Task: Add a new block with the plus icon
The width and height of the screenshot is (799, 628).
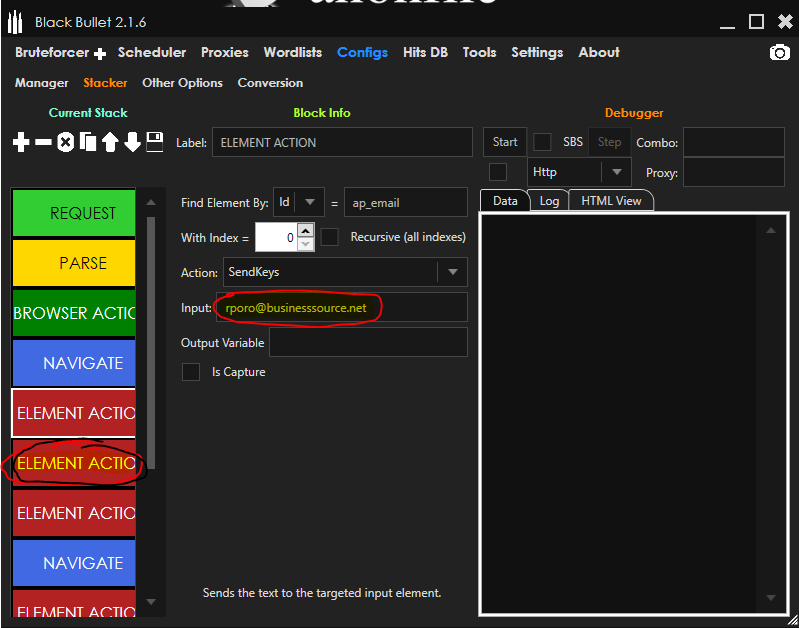Action: click(x=21, y=142)
